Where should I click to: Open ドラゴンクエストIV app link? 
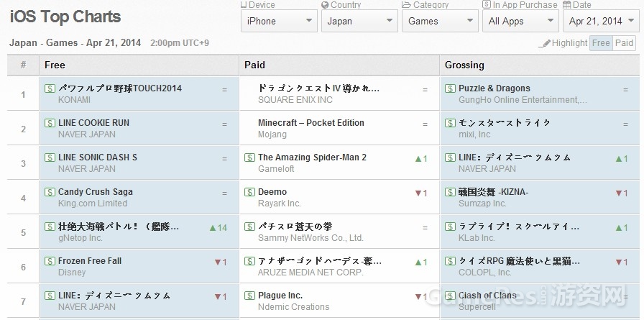point(318,88)
